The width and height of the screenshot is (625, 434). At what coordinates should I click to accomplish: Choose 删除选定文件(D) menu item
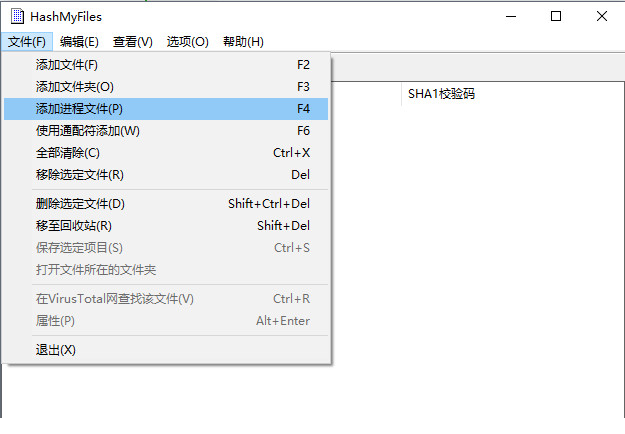[x=166, y=204]
